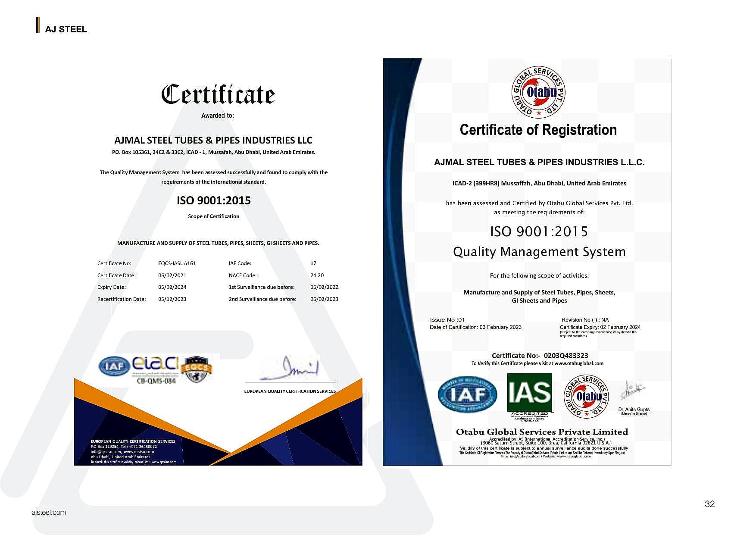Click 'Certificate of Registration' heading
Viewport: 756px width, 535px height.
[538, 130]
